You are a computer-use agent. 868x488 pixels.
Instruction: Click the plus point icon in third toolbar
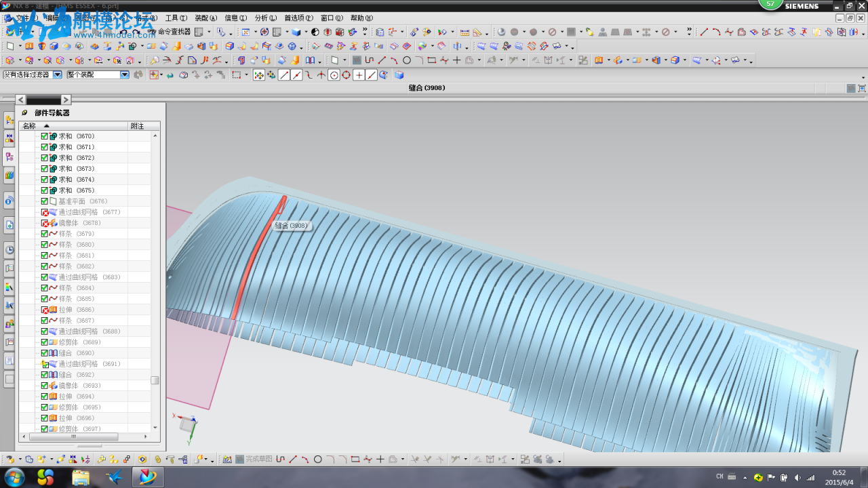(x=456, y=60)
